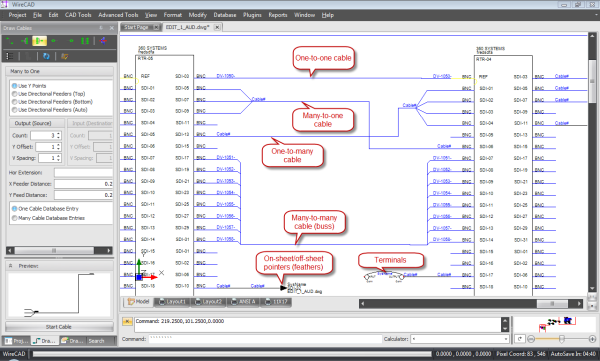Viewport: 600px width, 361px height.
Task: Adjust the zoom slider at bottom right
Action: [561, 339]
